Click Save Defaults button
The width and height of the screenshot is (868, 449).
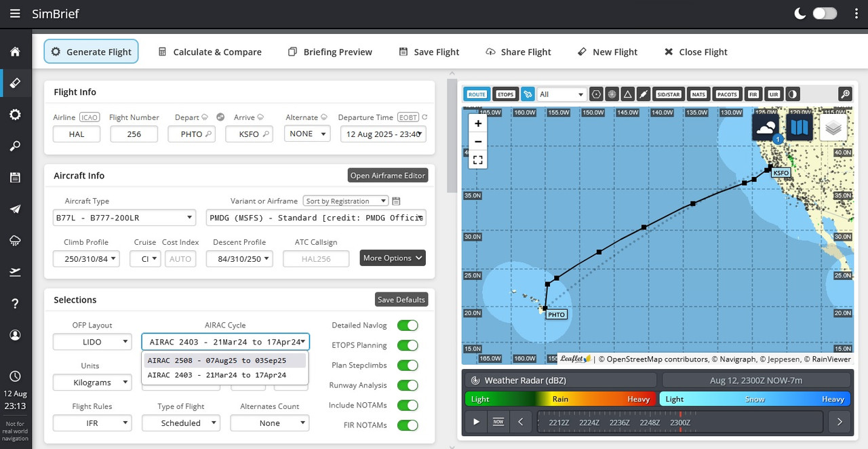pyautogui.click(x=401, y=300)
